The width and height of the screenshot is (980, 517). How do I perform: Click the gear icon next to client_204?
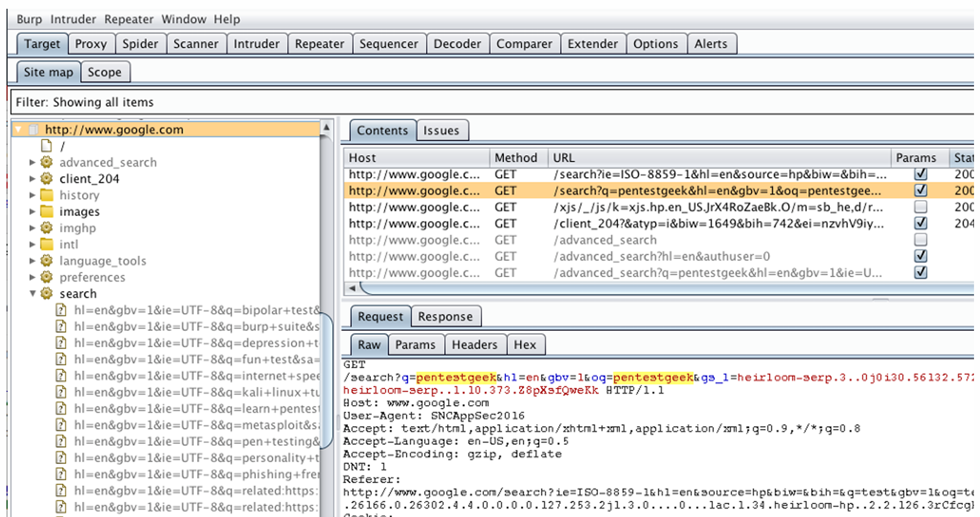[47, 178]
